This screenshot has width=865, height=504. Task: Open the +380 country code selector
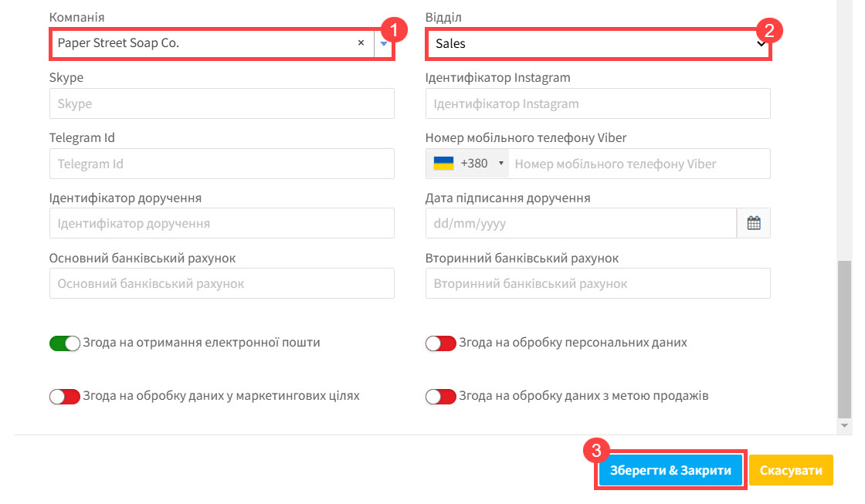pyautogui.click(x=467, y=163)
